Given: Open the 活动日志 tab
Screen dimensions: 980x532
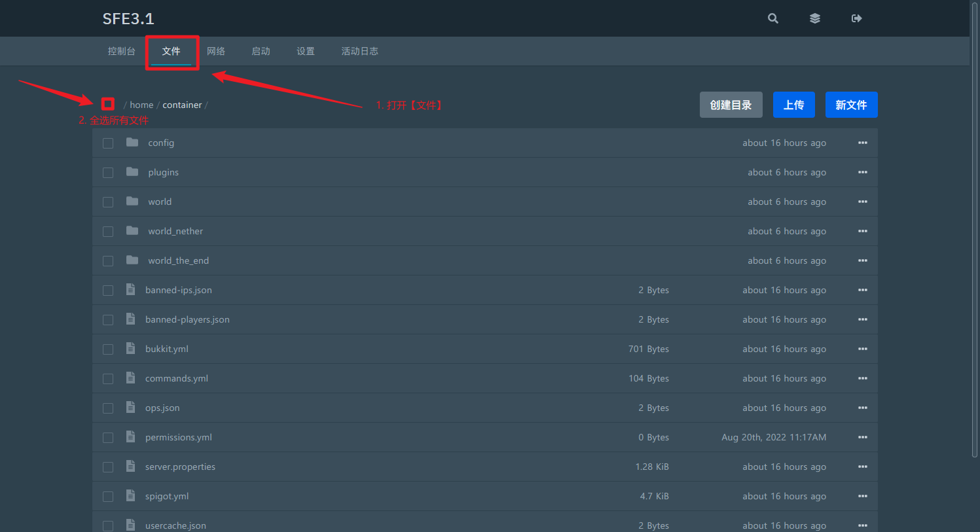Looking at the screenshot, I should (x=359, y=51).
